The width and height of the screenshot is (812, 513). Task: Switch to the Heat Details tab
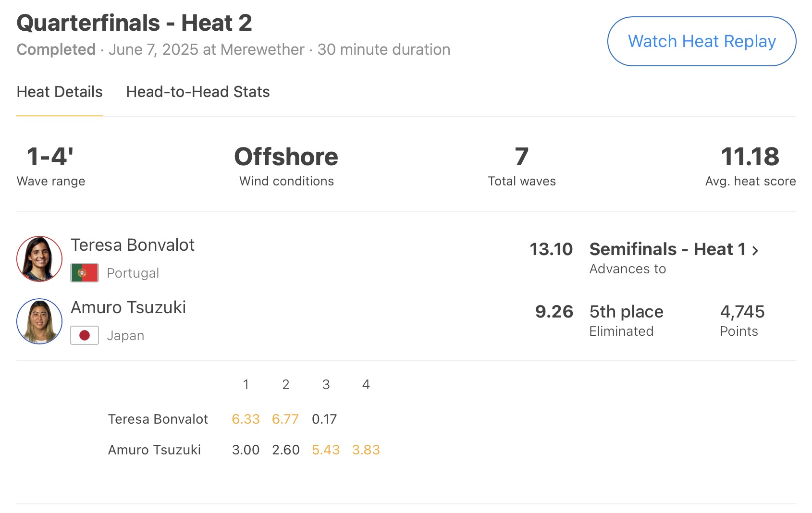pos(60,92)
